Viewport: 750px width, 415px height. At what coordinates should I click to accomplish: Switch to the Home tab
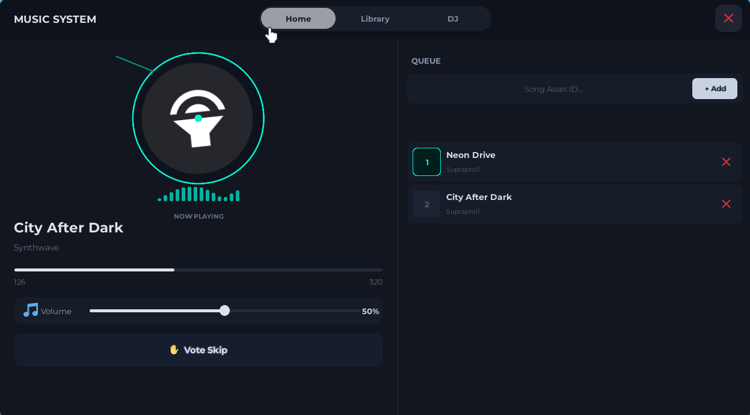click(298, 19)
